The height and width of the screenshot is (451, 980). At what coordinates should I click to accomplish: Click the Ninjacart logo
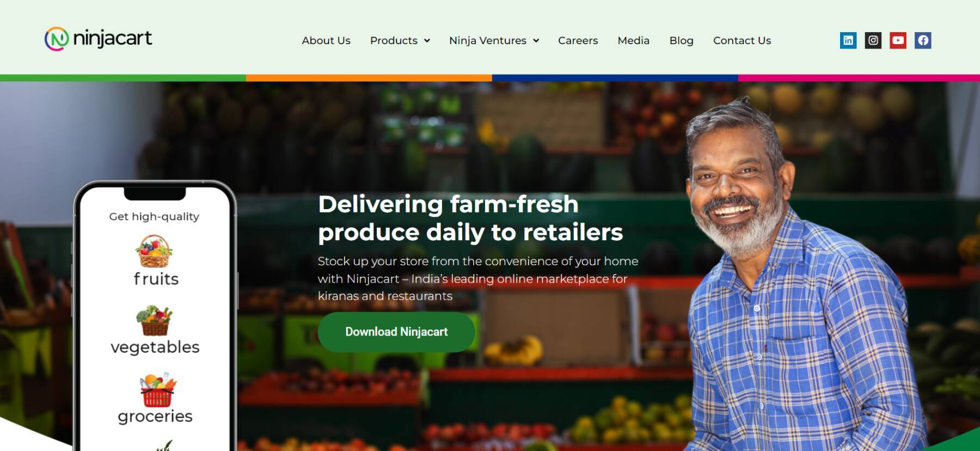(99, 39)
